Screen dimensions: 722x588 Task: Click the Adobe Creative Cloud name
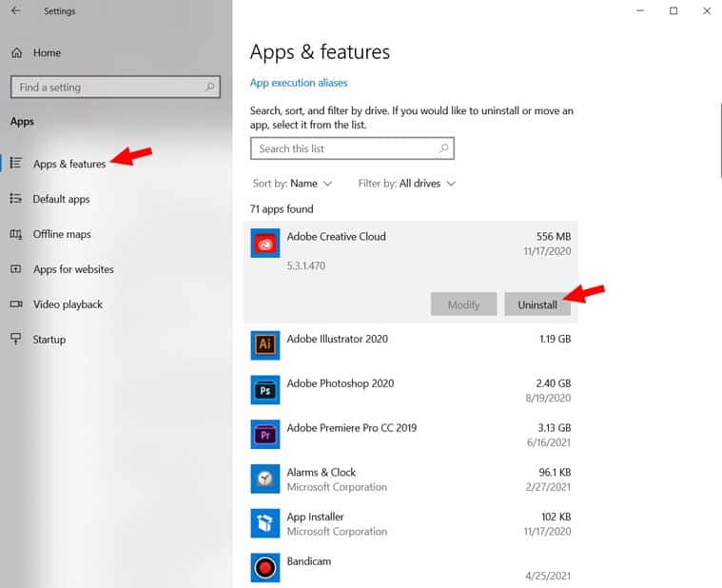click(x=336, y=236)
